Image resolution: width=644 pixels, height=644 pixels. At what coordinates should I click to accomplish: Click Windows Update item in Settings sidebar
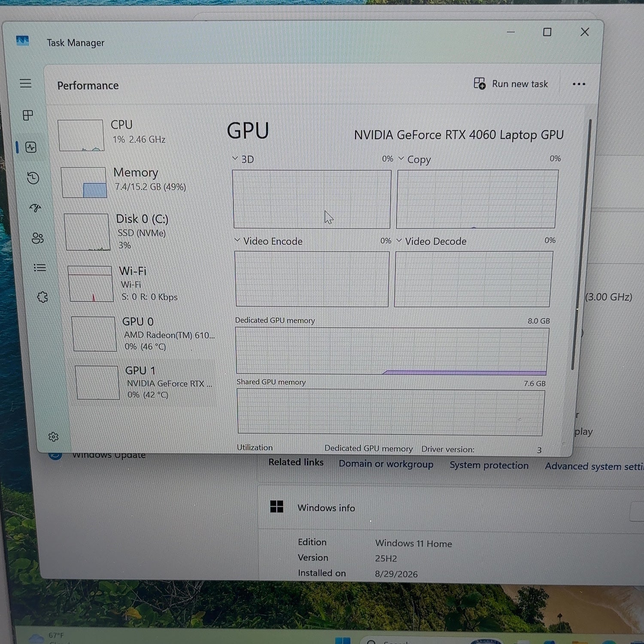tap(109, 455)
